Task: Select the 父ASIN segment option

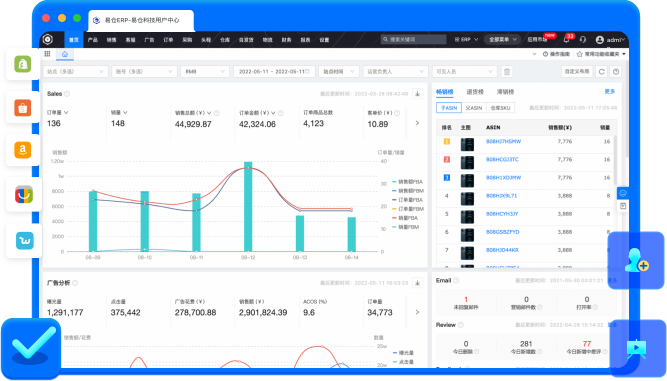Action: [x=473, y=108]
